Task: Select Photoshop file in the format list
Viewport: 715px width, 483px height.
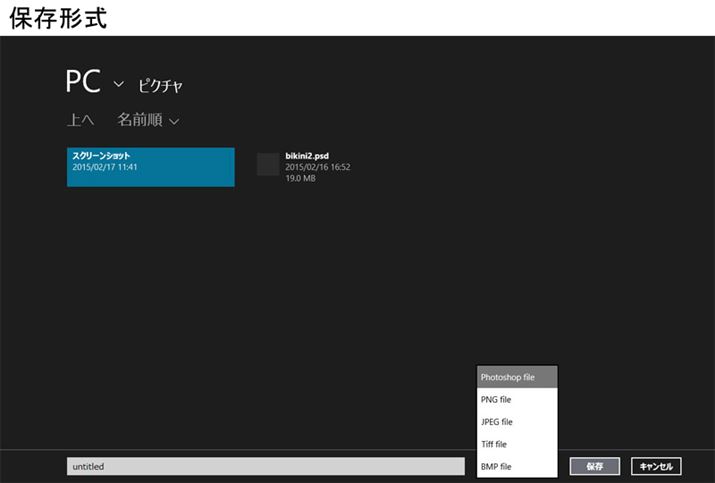Action: [517, 377]
